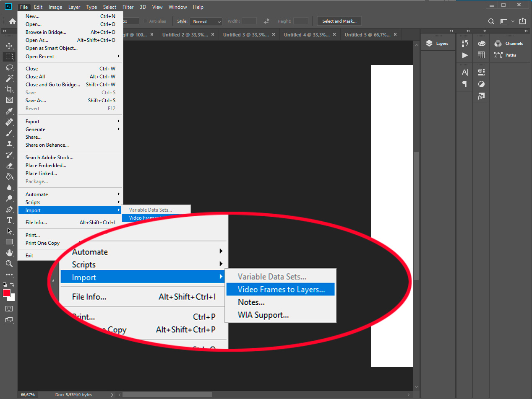Screen dimensions: 532x399
Task: Open the History panel
Action: pos(464,43)
